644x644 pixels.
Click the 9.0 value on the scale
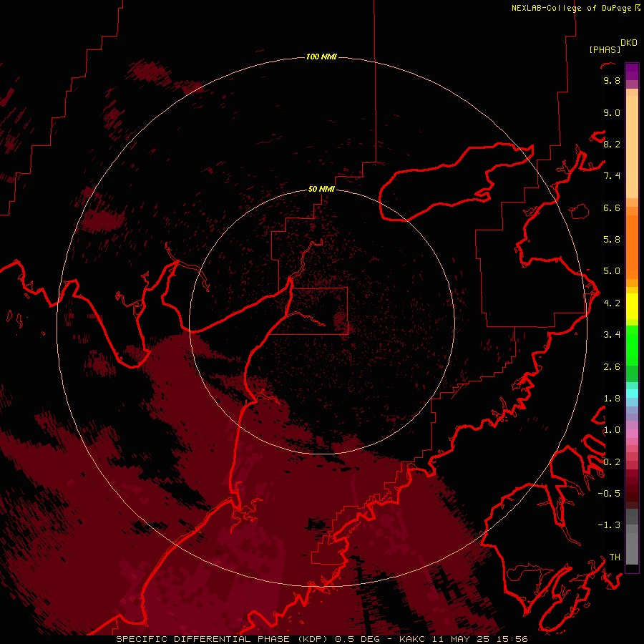point(612,112)
